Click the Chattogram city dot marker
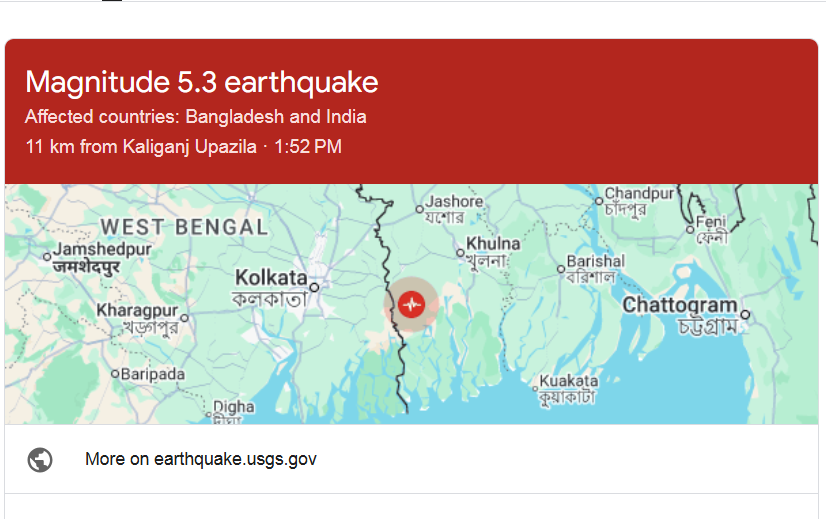Viewport: 826px width, 519px height. click(745, 314)
